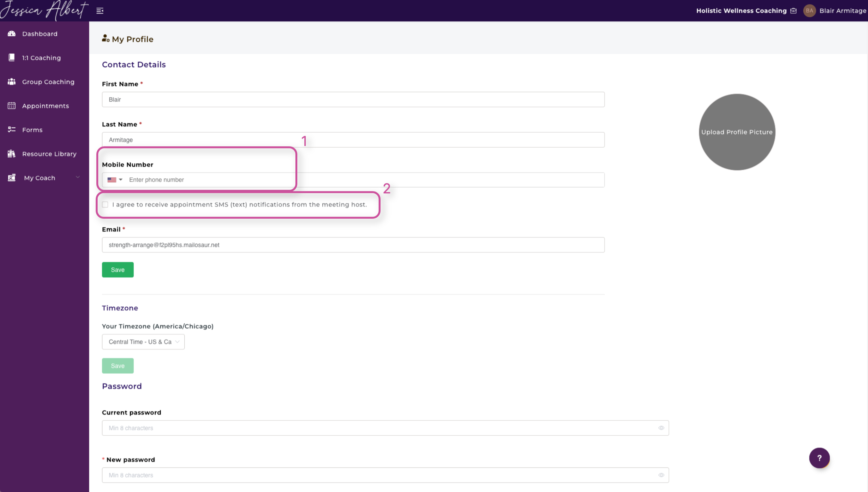Screen dimensions: 868x492
Task: Click the Dashboard gauge icon
Action: coord(12,34)
